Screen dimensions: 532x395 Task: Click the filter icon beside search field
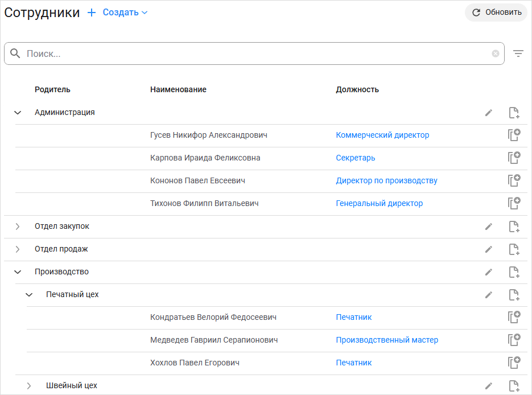(518, 54)
